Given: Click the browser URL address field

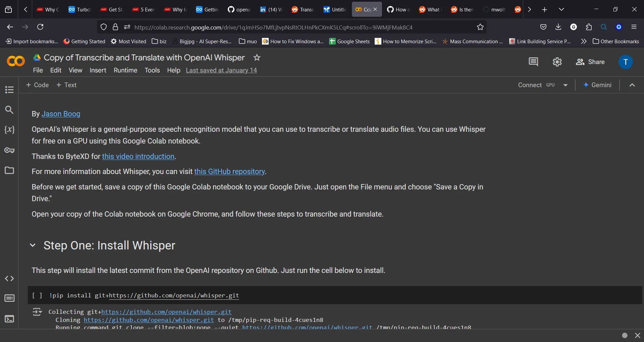Looking at the screenshot, I should coord(273,27).
